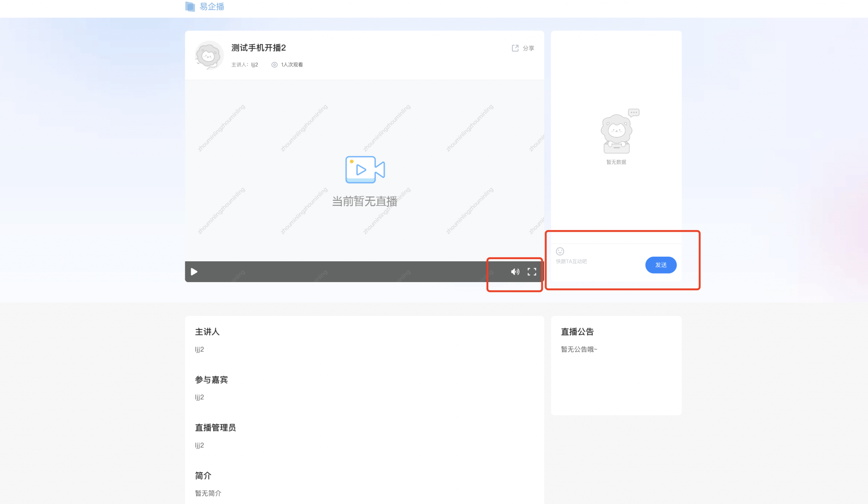The width and height of the screenshot is (868, 504).
Task: Enter fullscreen mode in the player
Action: click(x=532, y=271)
